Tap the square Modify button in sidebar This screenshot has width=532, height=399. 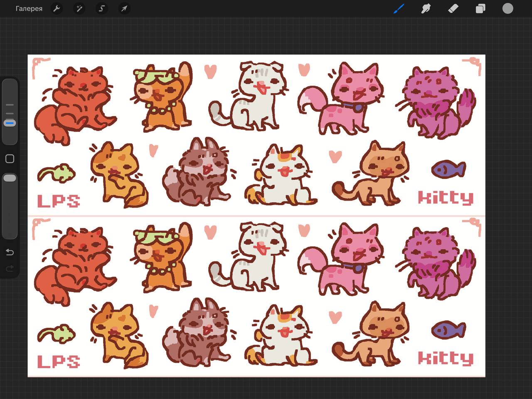[x=10, y=159]
